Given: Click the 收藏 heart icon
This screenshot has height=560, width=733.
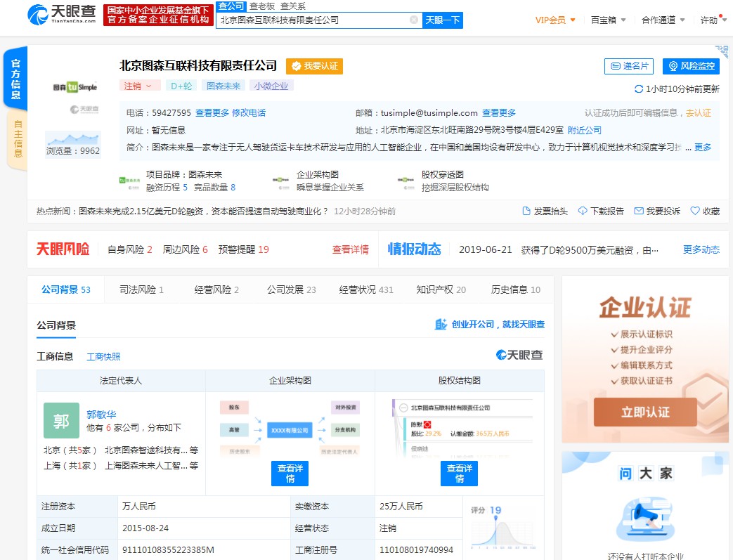Looking at the screenshot, I should [x=695, y=211].
